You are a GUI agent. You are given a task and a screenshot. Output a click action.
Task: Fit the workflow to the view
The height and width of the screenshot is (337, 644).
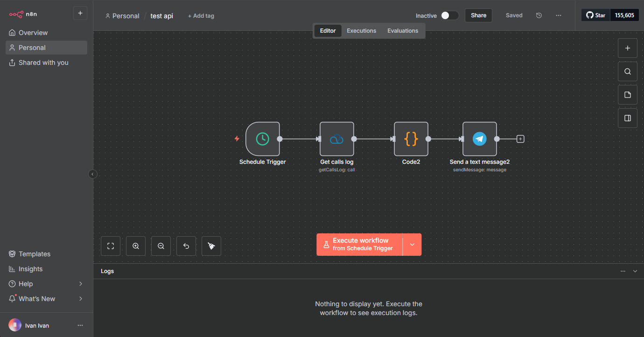(x=111, y=246)
